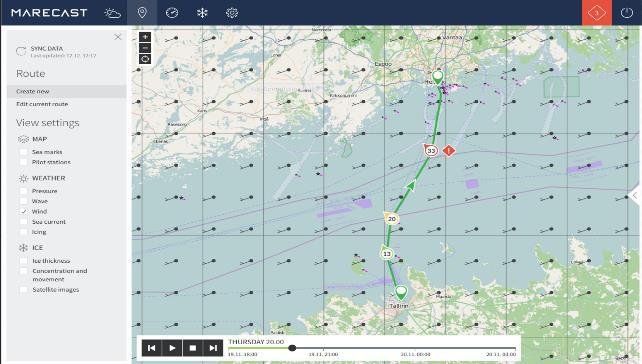Select the route location pin icon

(142, 13)
